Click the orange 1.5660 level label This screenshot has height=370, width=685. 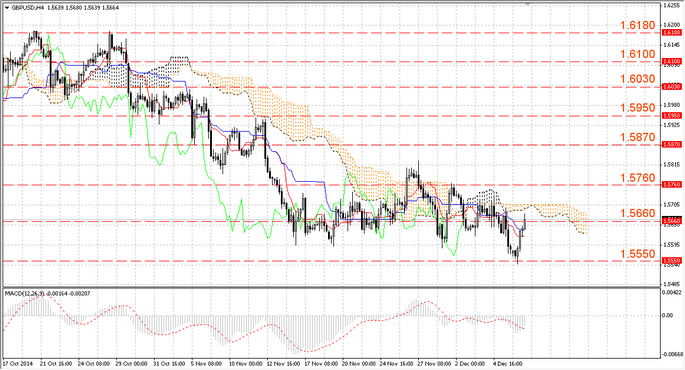638,213
